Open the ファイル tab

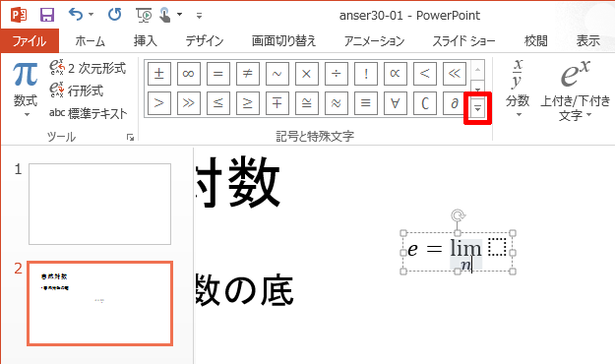[x=30, y=40]
